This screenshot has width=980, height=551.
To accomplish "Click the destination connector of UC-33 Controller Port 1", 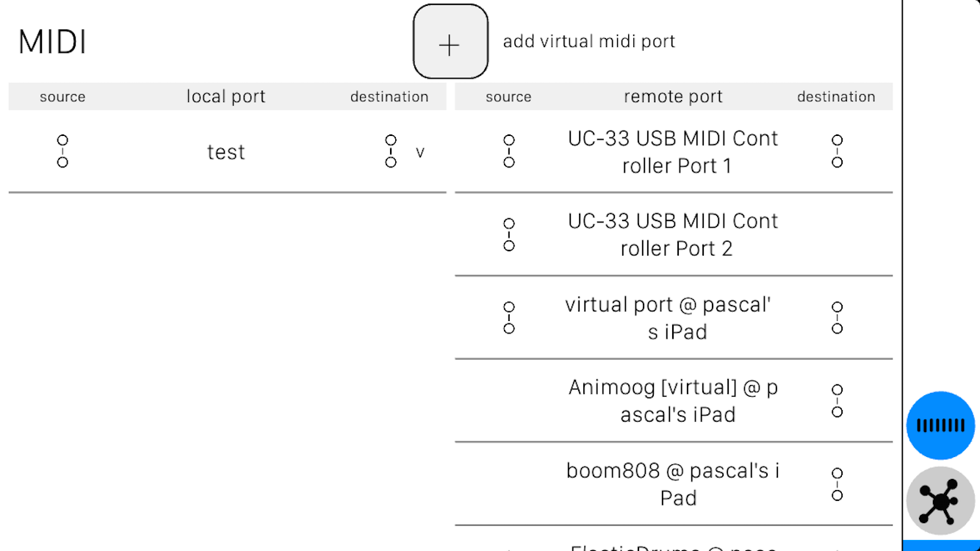I will pyautogui.click(x=837, y=150).
